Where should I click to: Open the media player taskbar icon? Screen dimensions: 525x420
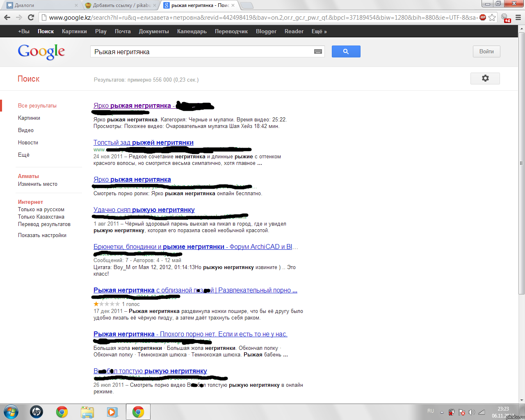point(112,412)
